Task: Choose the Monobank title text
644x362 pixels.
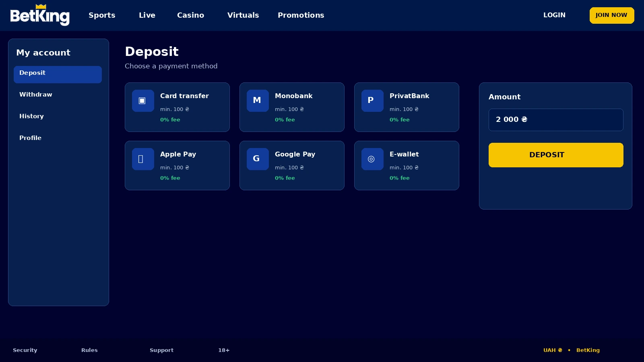Action: [293, 96]
